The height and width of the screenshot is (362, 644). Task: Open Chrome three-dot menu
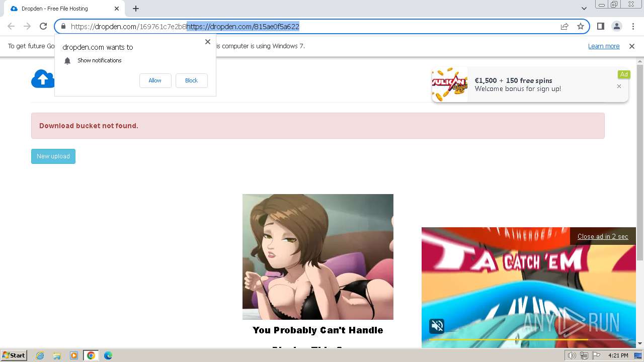[633, 26]
